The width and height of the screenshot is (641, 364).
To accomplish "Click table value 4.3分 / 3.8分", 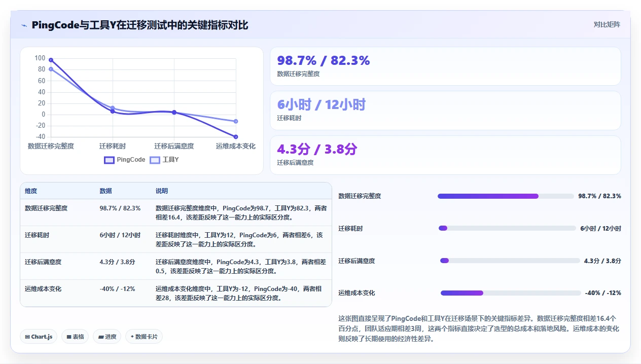I will click(x=117, y=262).
